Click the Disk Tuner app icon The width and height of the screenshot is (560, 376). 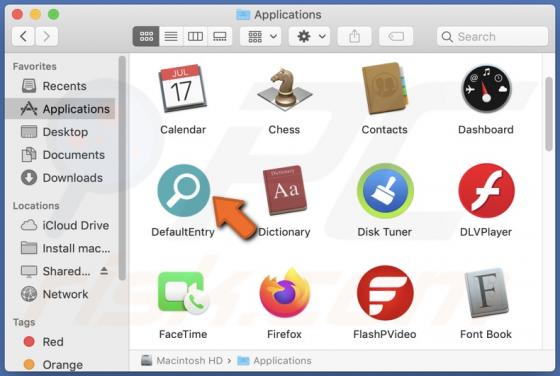point(385,191)
